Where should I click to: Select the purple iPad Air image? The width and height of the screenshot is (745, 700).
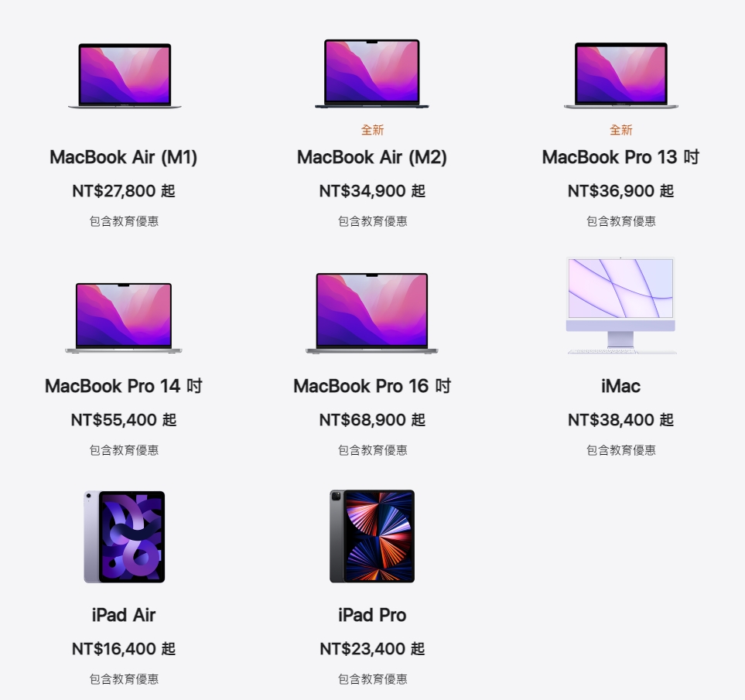(125, 537)
